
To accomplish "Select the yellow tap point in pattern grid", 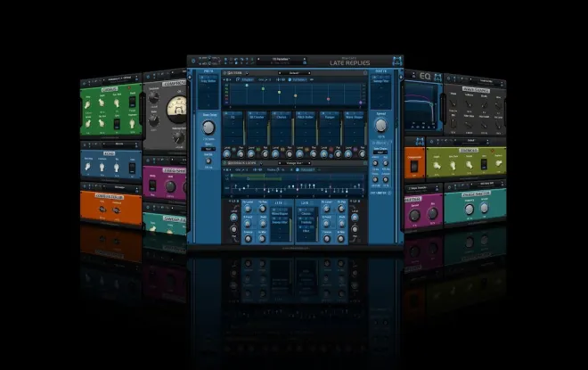I will pos(280,93).
